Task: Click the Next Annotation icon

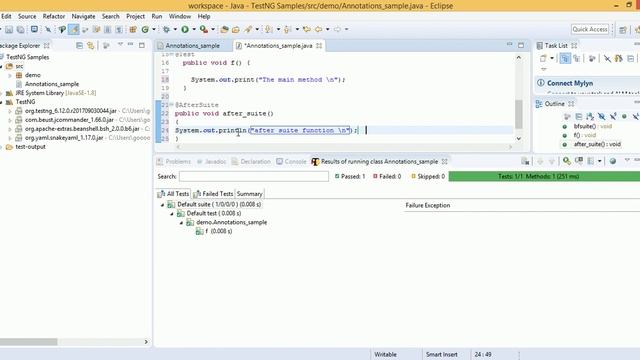Action: pyautogui.click(x=269, y=29)
